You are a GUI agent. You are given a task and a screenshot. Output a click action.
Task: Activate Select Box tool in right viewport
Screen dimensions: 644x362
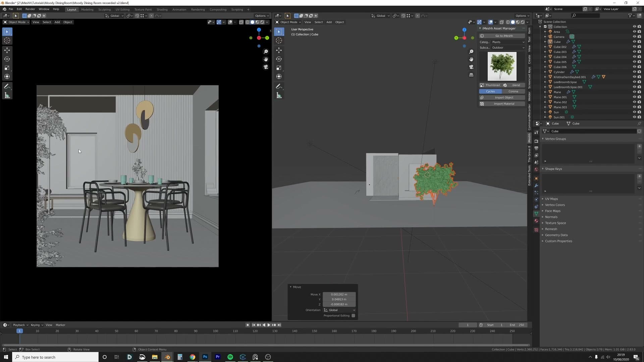point(279,32)
